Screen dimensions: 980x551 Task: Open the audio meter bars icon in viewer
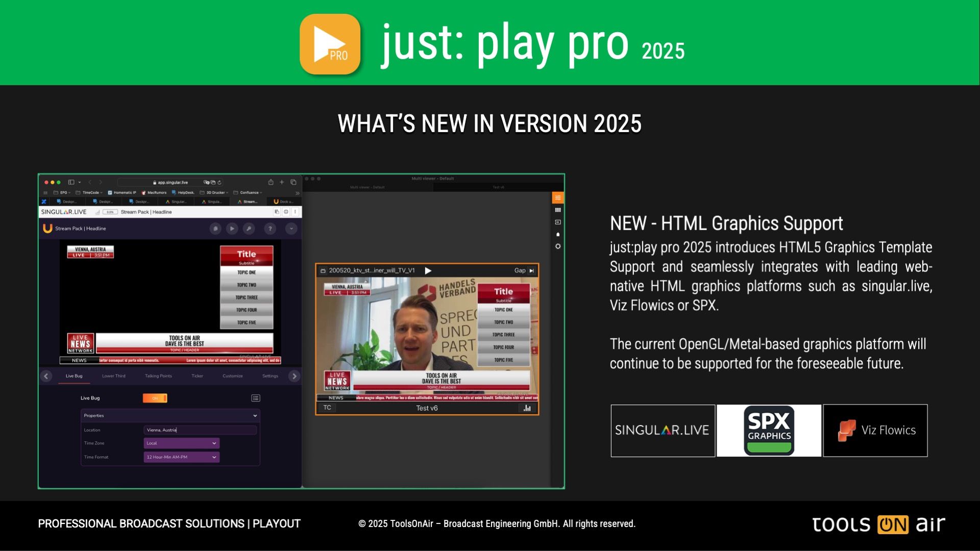coord(527,408)
